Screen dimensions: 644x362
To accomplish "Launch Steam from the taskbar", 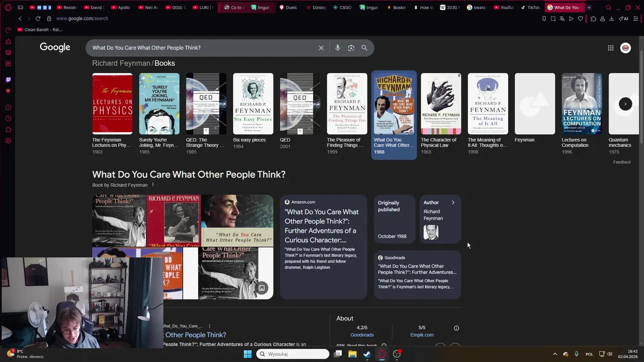I will (367, 354).
